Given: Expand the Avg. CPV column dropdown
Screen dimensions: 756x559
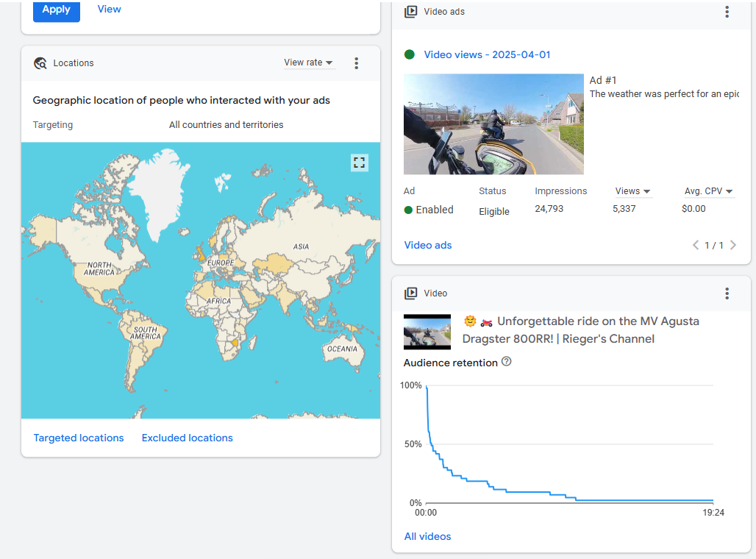Looking at the screenshot, I should click(x=708, y=191).
